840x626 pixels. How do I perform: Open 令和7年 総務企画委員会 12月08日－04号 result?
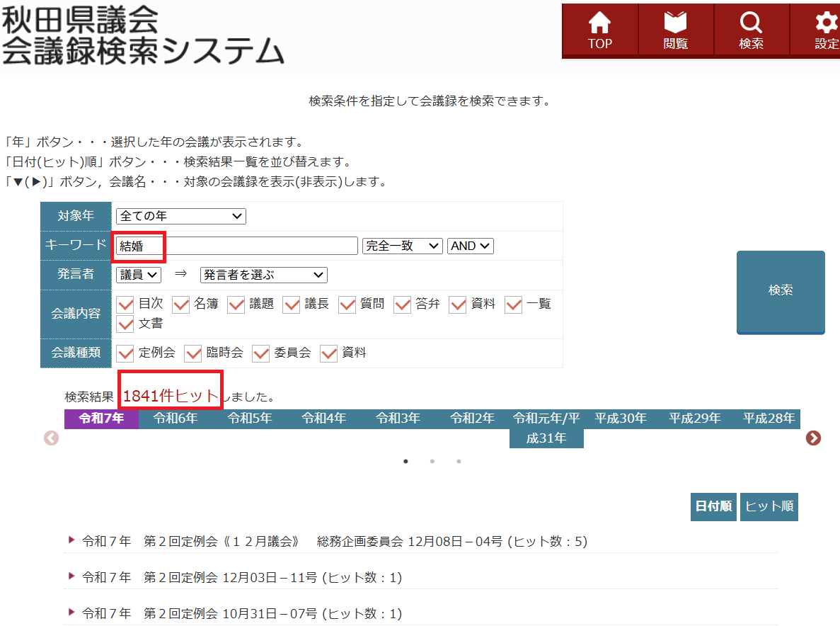click(x=335, y=541)
